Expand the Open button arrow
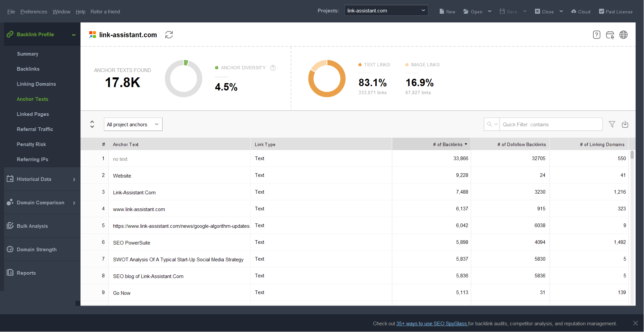Screen dimensions: 644x332 [x=490, y=11]
